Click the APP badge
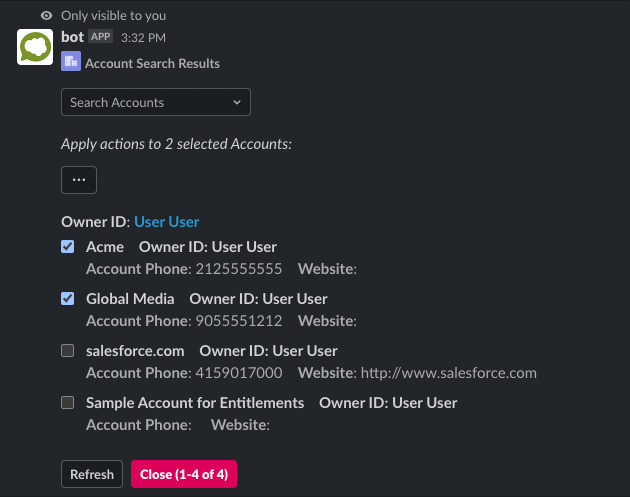The image size is (630, 497). pos(100,37)
